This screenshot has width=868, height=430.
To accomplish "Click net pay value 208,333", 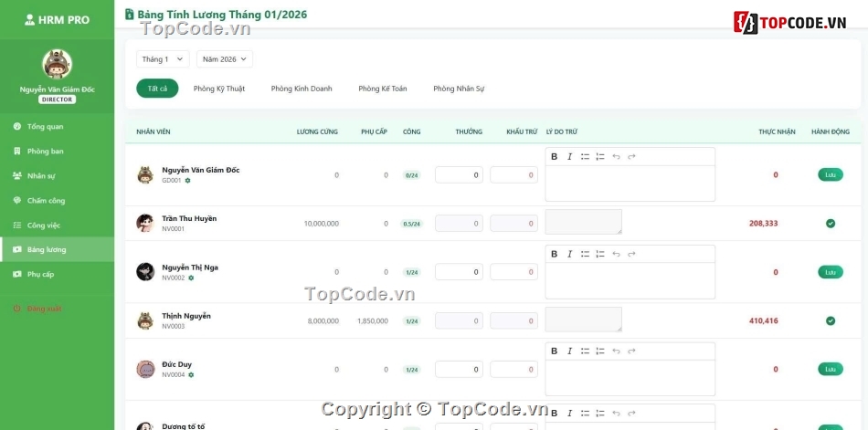I will pos(763,224).
